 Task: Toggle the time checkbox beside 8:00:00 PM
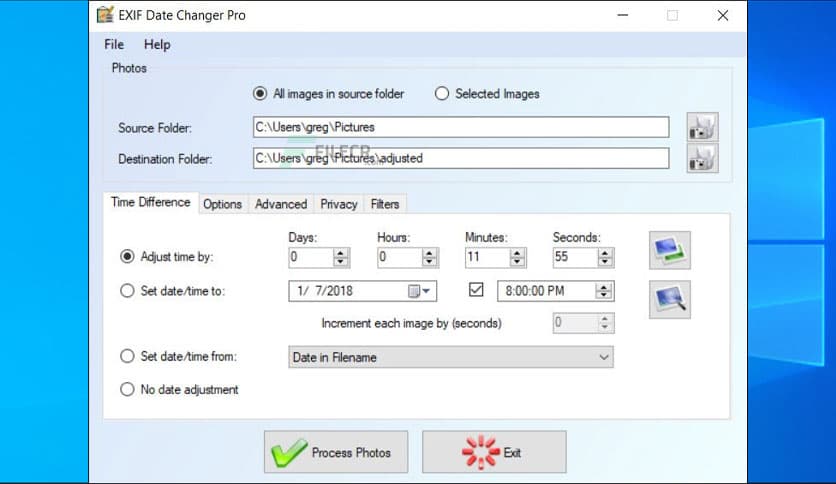[476, 289]
